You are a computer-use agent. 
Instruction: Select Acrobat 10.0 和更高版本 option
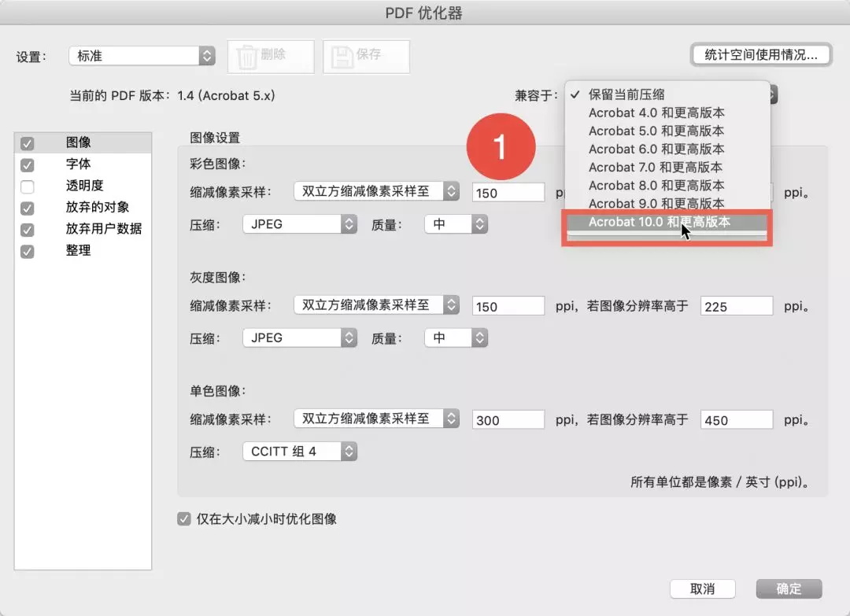[x=659, y=222]
